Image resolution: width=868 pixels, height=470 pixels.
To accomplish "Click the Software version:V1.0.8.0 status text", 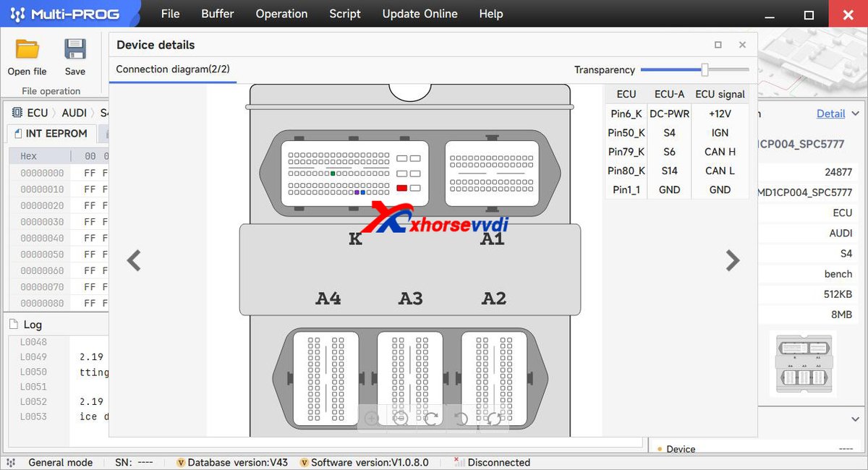I will [x=370, y=463].
